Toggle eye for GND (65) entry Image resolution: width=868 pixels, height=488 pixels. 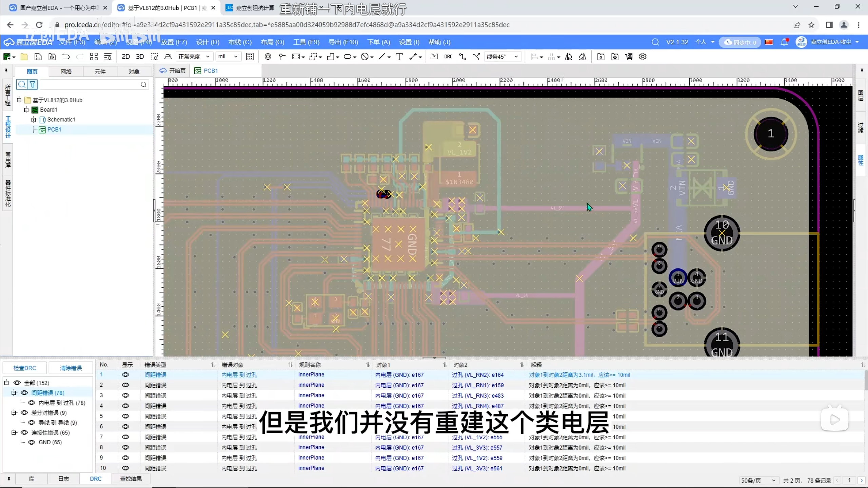(x=32, y=442)
